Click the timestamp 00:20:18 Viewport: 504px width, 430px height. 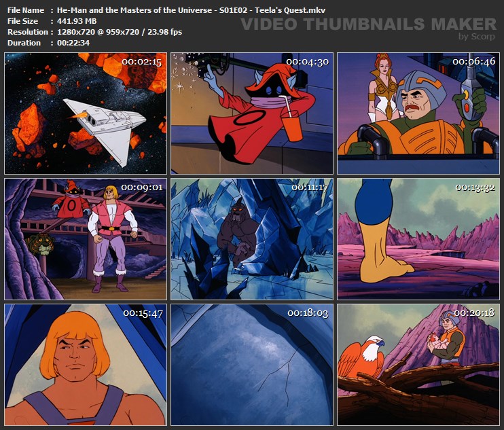pyautogui.click(x=474, y=313)
